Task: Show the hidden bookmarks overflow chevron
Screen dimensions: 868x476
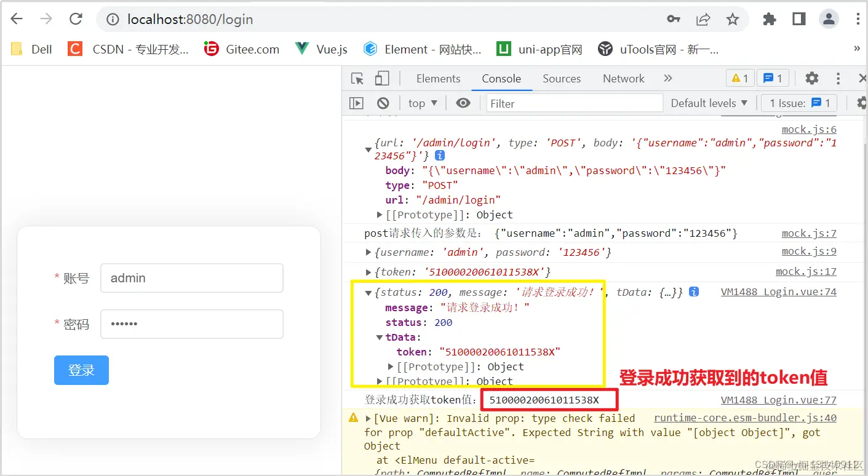Action: pyautogui.click(x=858, y=49)
